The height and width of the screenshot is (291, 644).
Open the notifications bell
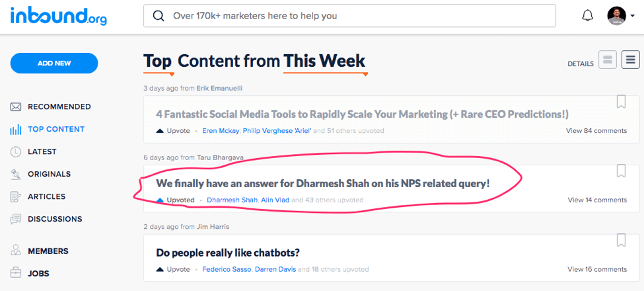[587, 16]
